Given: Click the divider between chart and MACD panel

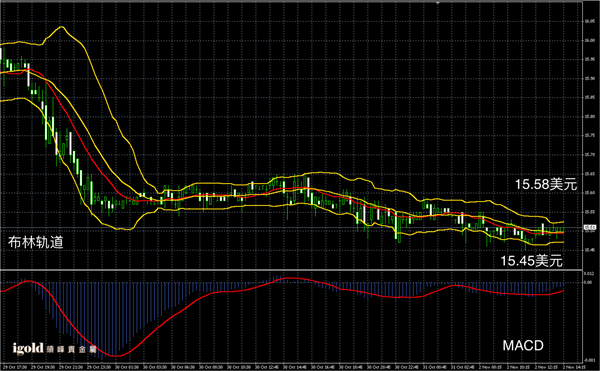Looking at the screenshot, I should coord(291,270).
